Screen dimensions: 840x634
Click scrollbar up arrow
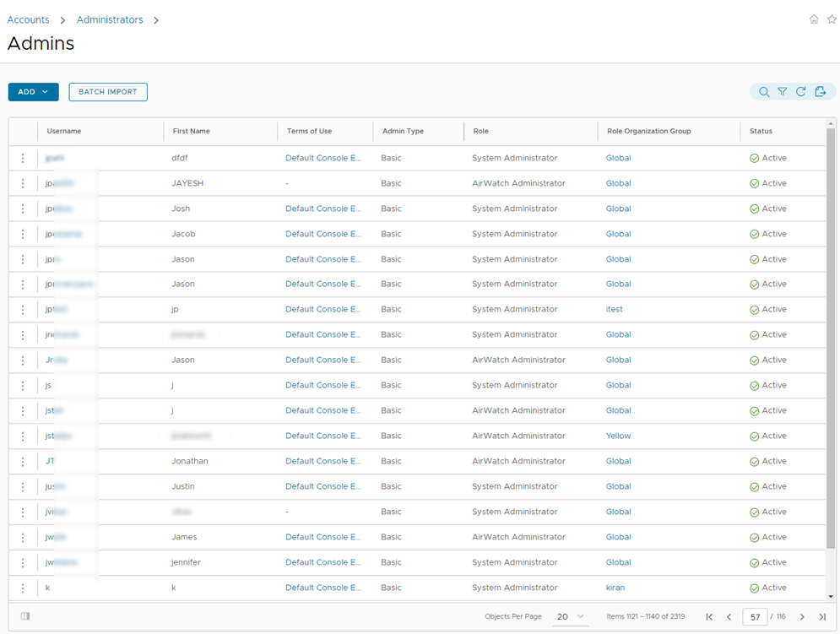[831, 123]
